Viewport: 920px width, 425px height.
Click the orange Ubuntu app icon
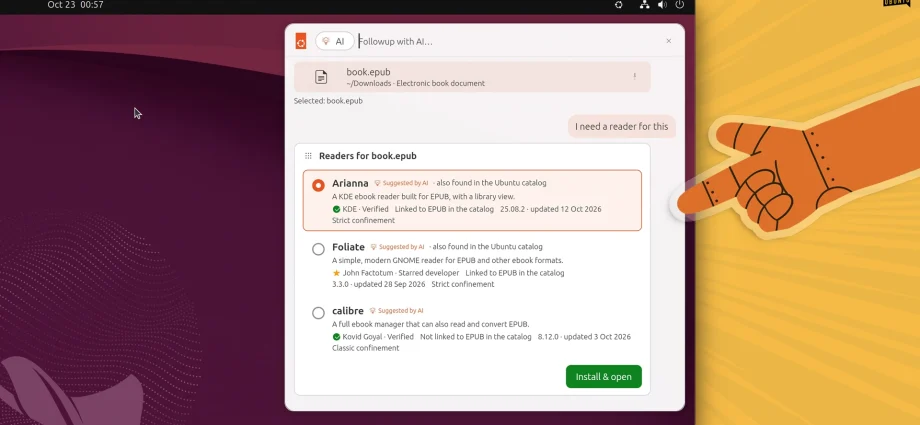300,41
